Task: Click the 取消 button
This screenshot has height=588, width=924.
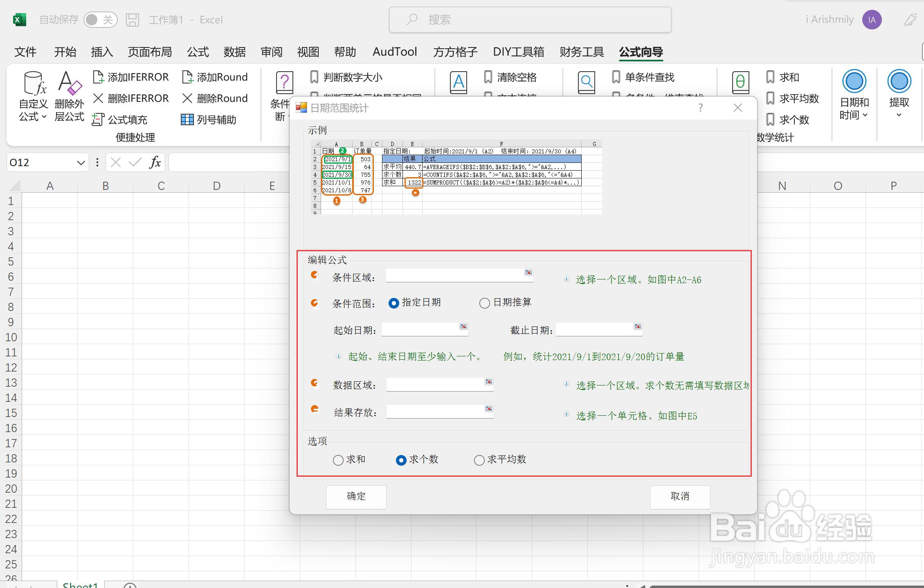Action: click(680, 496)
